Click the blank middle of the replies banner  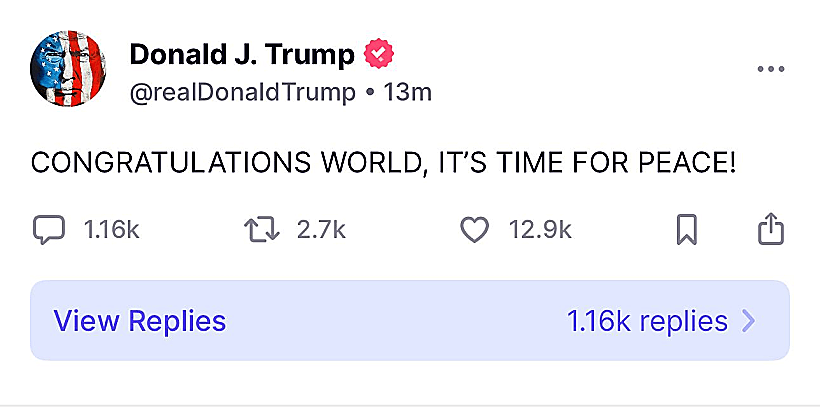(400, 321)
